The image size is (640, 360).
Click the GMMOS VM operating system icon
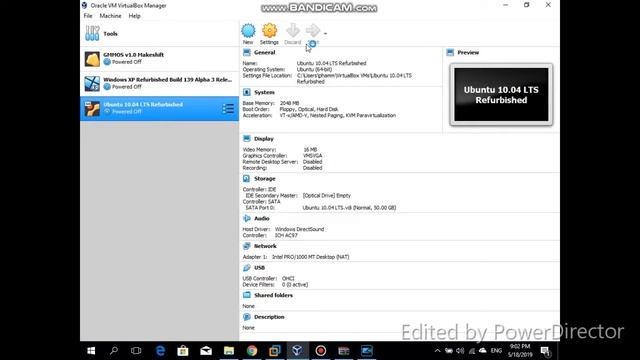point(92,59)
